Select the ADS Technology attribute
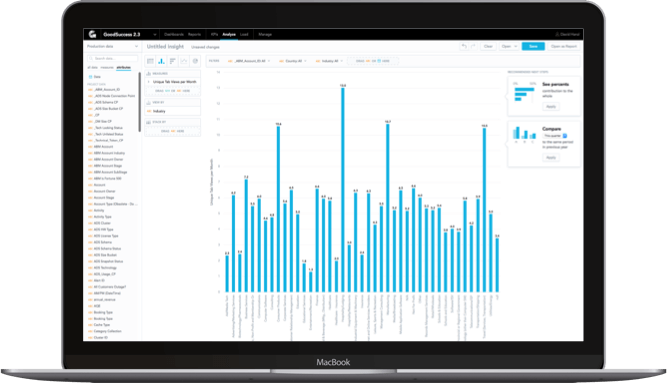668x383 pixels. point(105,268)
